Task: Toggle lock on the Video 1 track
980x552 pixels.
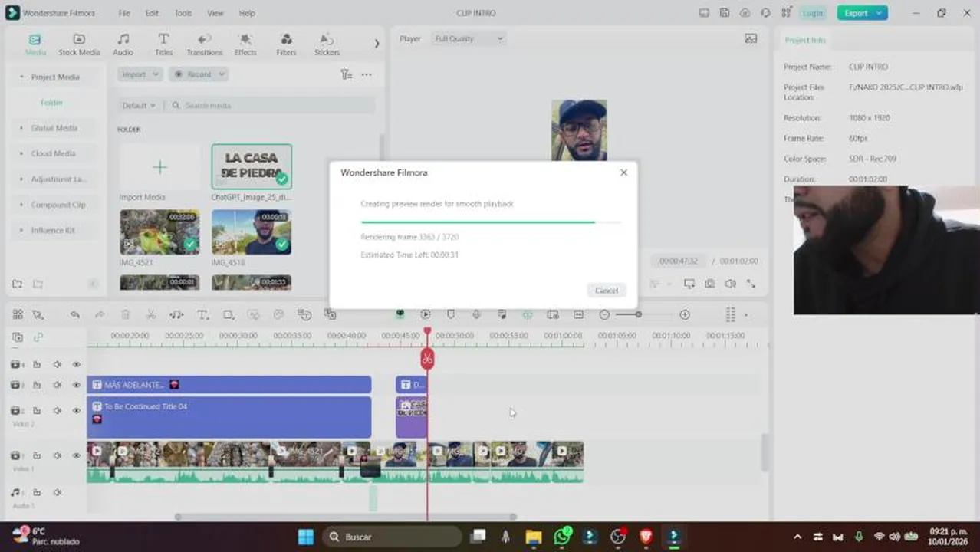Action: point(36,455)
